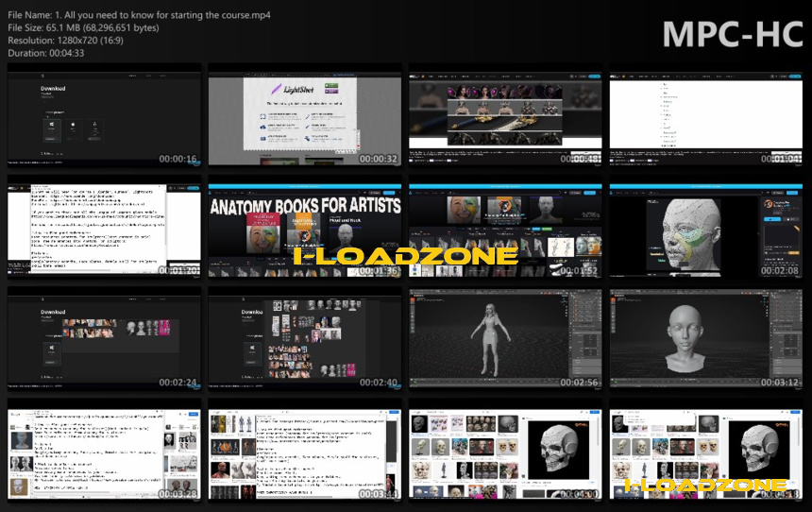812x512 pixels.
Task: Click the LightShot logo in second thumbnail
Action: pyautogui.click(x=293, y=89)
